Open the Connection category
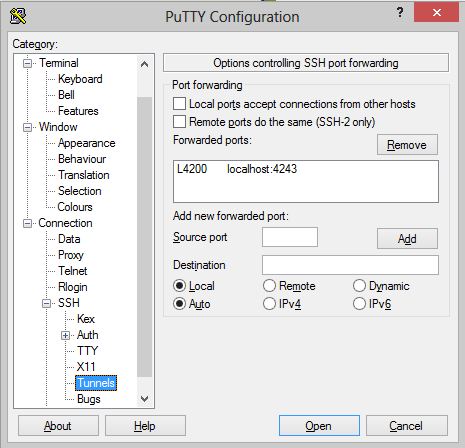 tap(65, 223)
